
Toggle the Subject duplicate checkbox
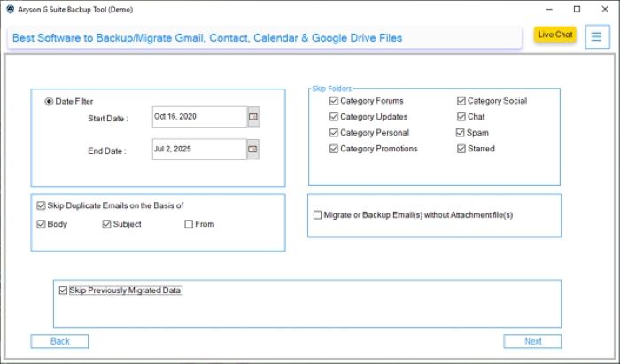[x=106, y=224]
